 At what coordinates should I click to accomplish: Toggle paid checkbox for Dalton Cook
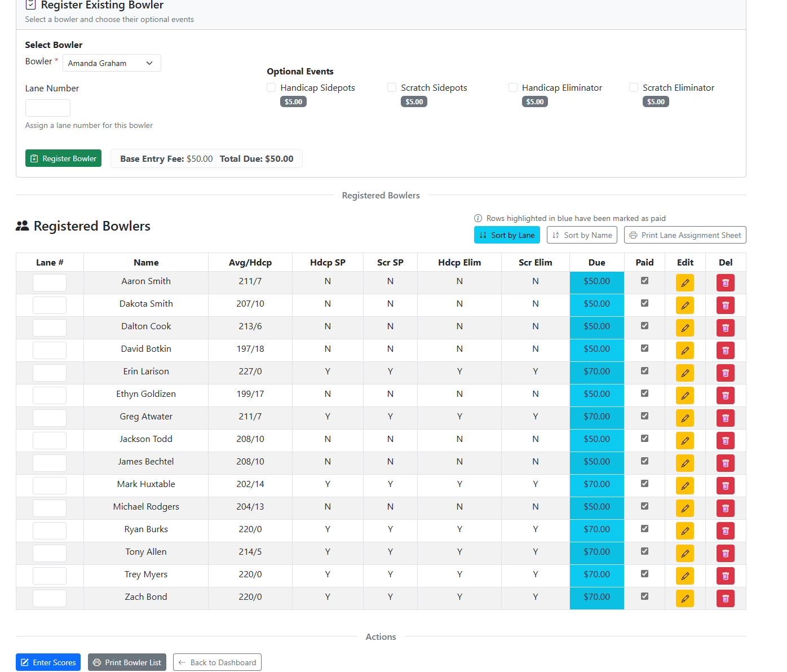pos(644,326)
